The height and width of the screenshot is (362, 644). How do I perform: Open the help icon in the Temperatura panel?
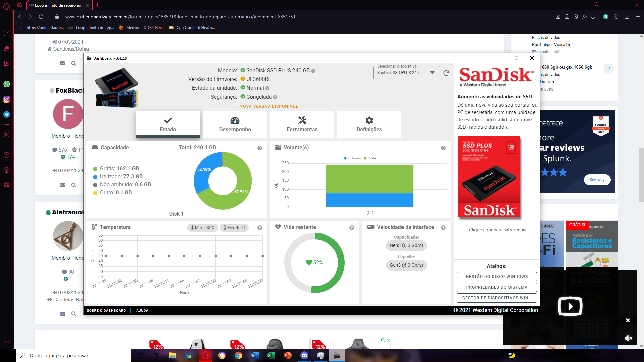[260, 228]
